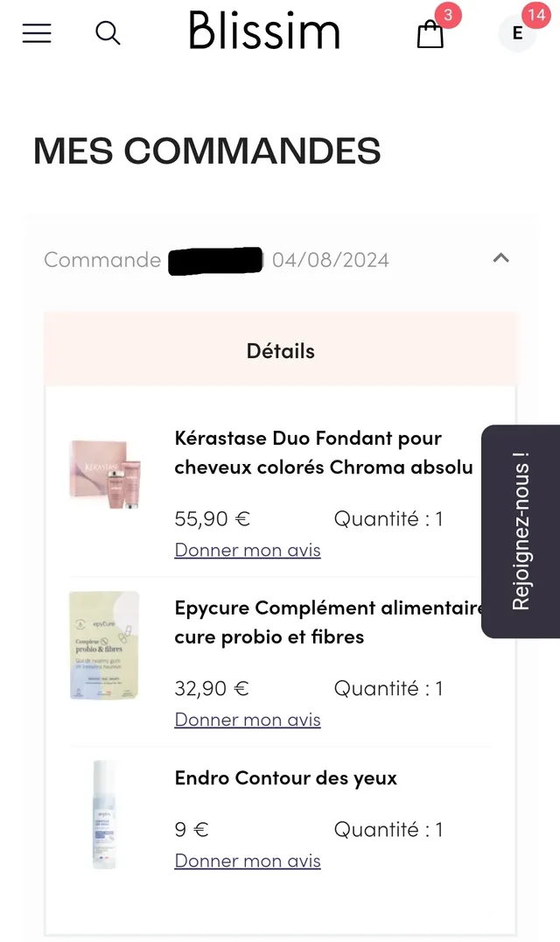Click the Rejoignez-nous side banner
560x942 pixels.
point(521,530)
